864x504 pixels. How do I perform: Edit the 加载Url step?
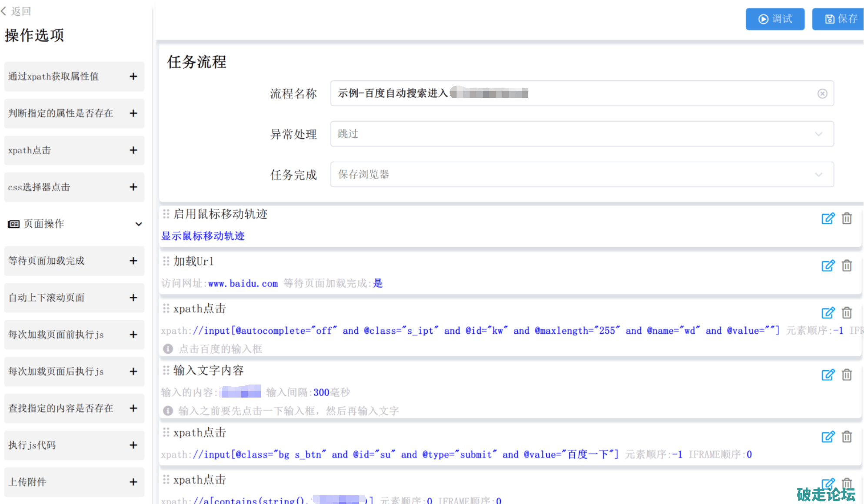827,265
